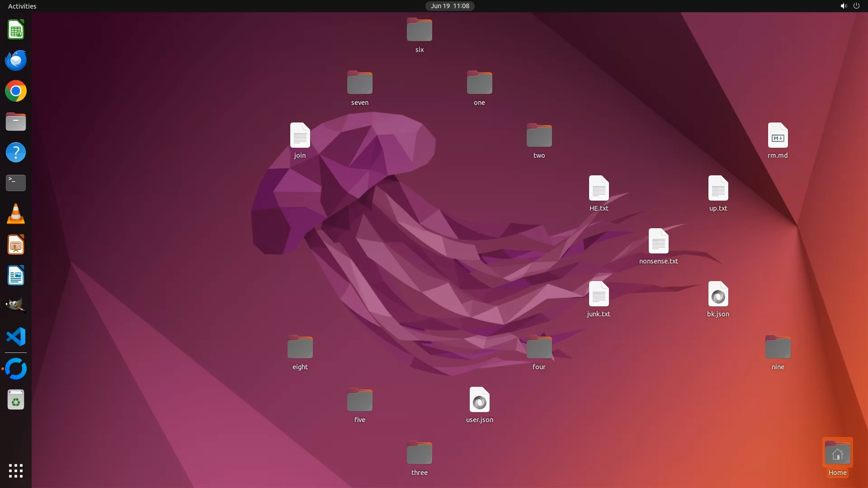Click the Help icon in the dock
Viewport: 868px width, 488px height.
pos(16,152)
